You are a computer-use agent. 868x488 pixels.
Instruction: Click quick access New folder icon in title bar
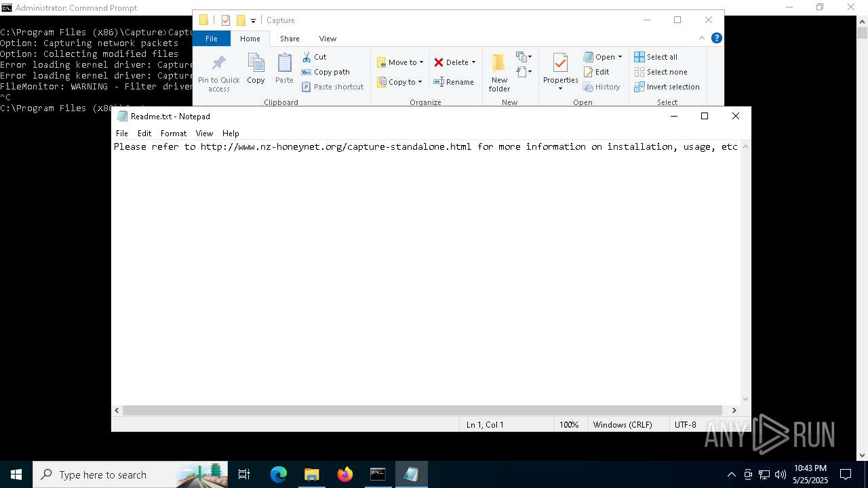tap(240, 20)
